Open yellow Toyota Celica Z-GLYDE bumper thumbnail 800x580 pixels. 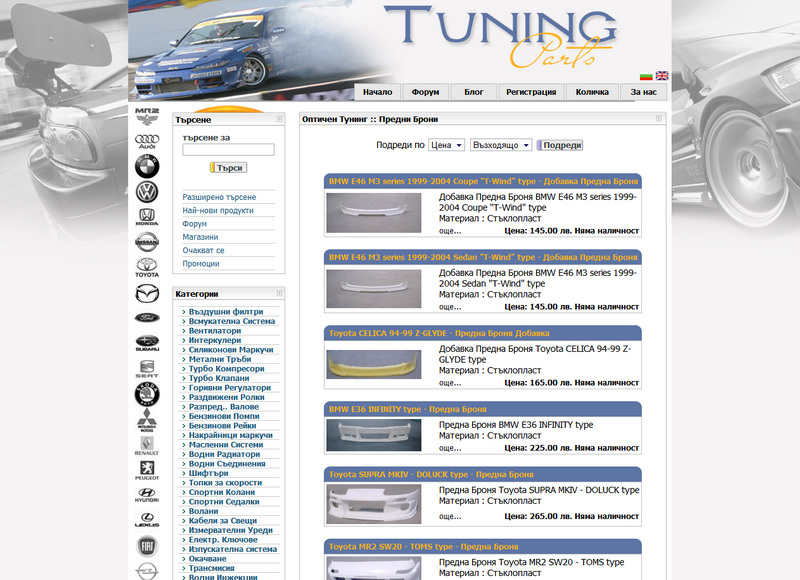[373, 364]
